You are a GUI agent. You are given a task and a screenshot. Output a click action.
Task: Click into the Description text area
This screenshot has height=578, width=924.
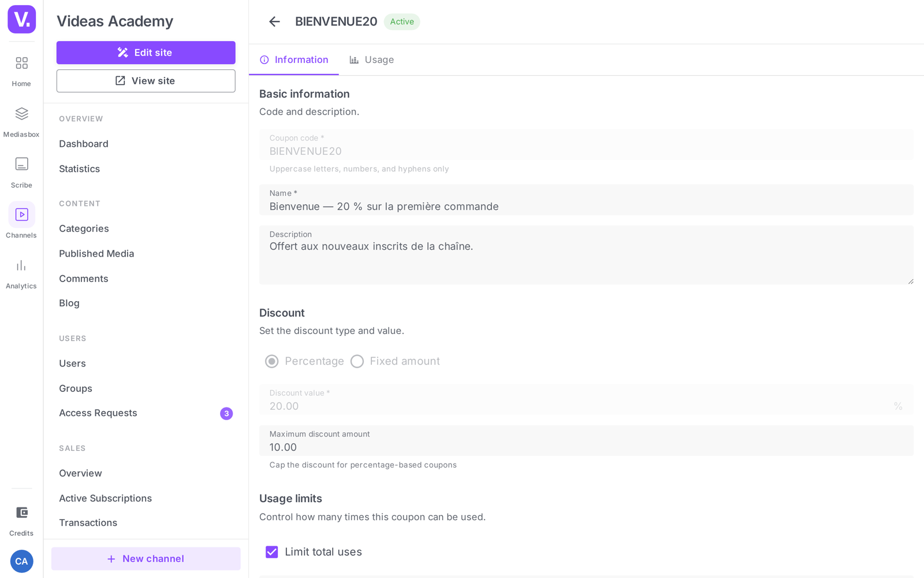click(586, 255)
